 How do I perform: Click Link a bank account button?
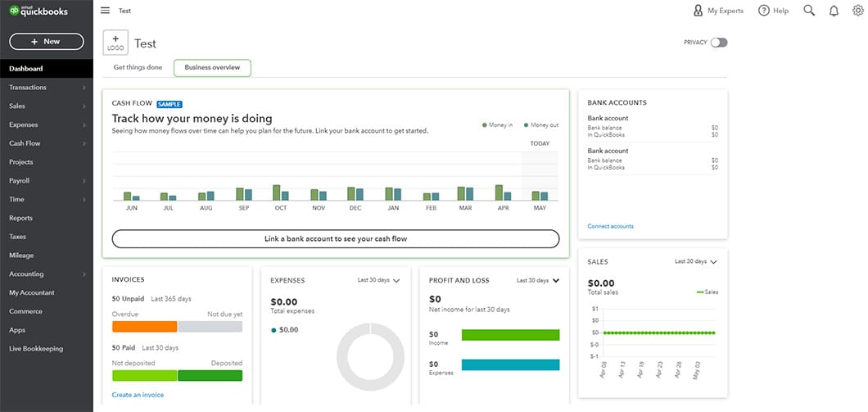[x=336, y=238]
